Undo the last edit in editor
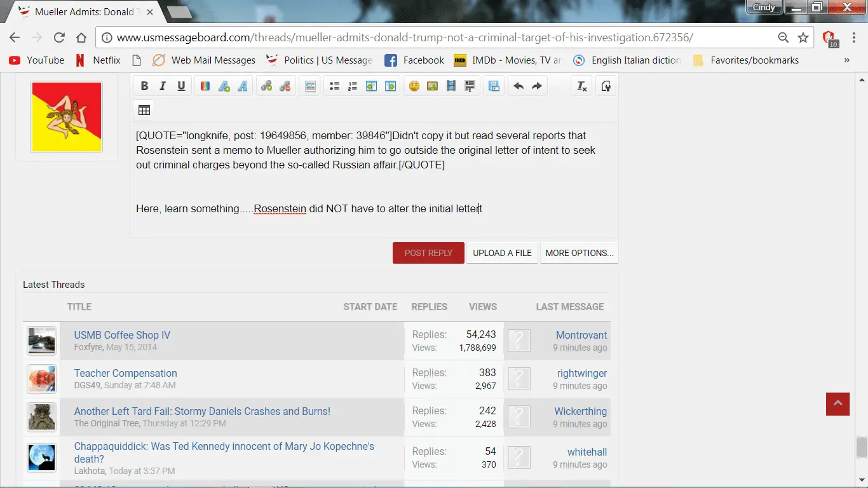The image size is (868, 488). pyautogui.click(x=519, y=86)
